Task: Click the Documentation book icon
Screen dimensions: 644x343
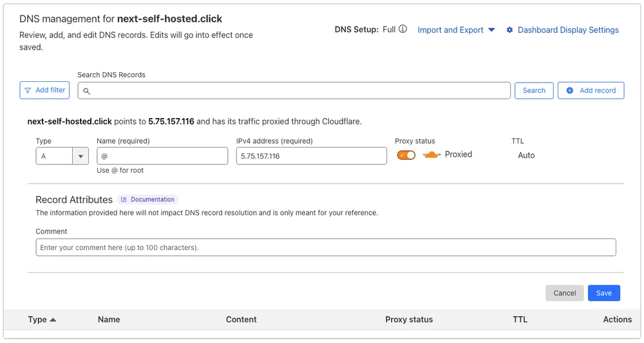Action: [124, 200]
